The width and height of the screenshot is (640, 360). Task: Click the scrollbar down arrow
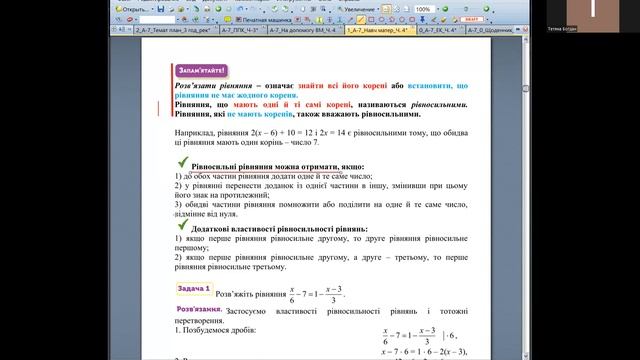tap(526, 356)
